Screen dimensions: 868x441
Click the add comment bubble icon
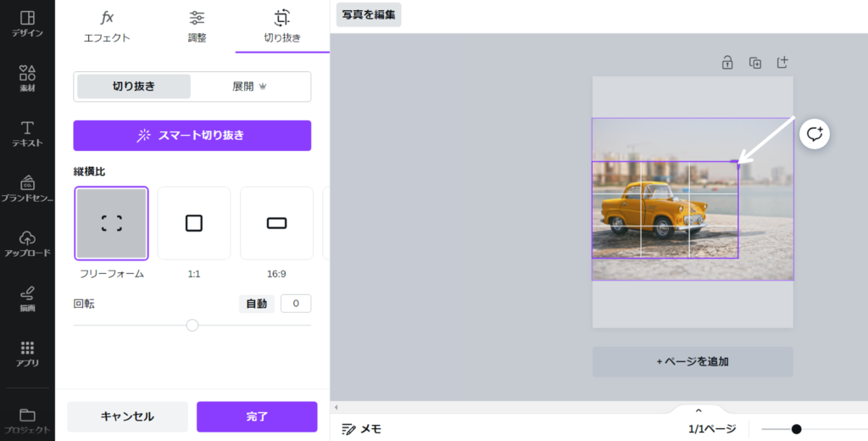pos(815,133)
